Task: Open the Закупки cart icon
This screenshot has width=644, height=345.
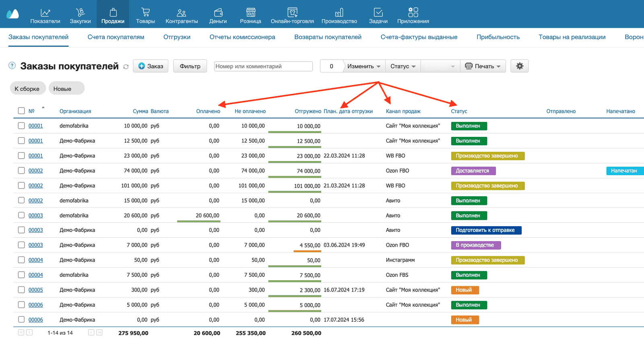Action: (x=80, y=12)
